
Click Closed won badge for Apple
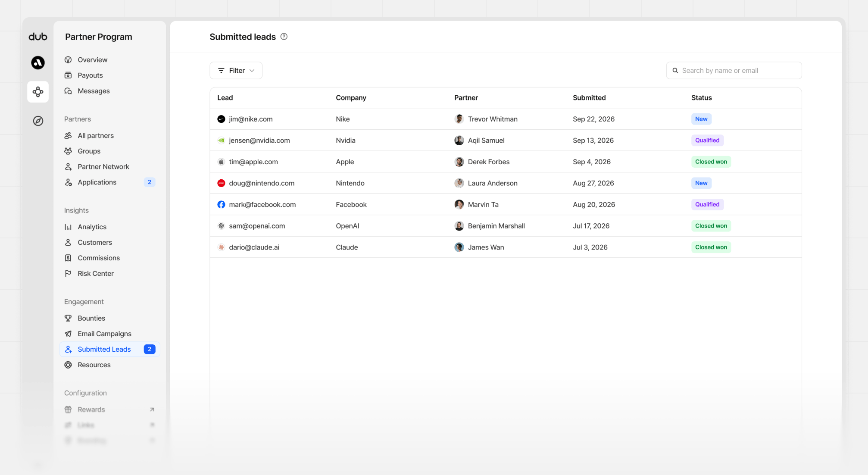click(x=711, y=162)
